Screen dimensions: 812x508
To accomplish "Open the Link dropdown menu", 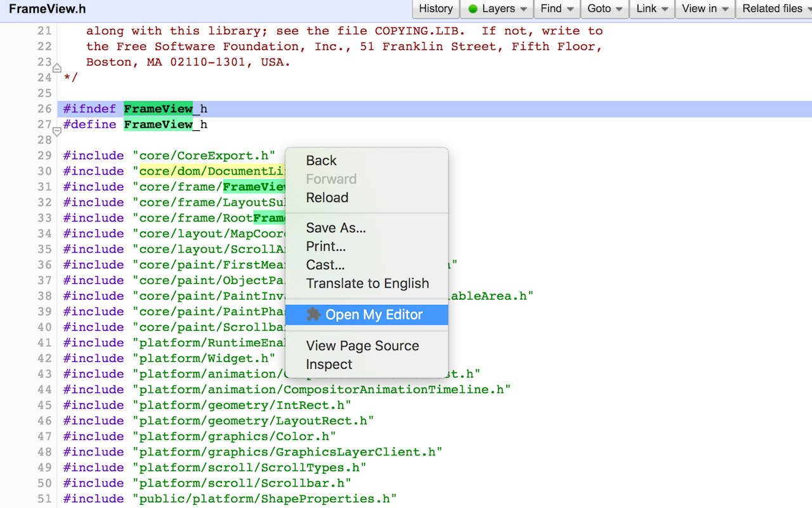I will (652, 9).
